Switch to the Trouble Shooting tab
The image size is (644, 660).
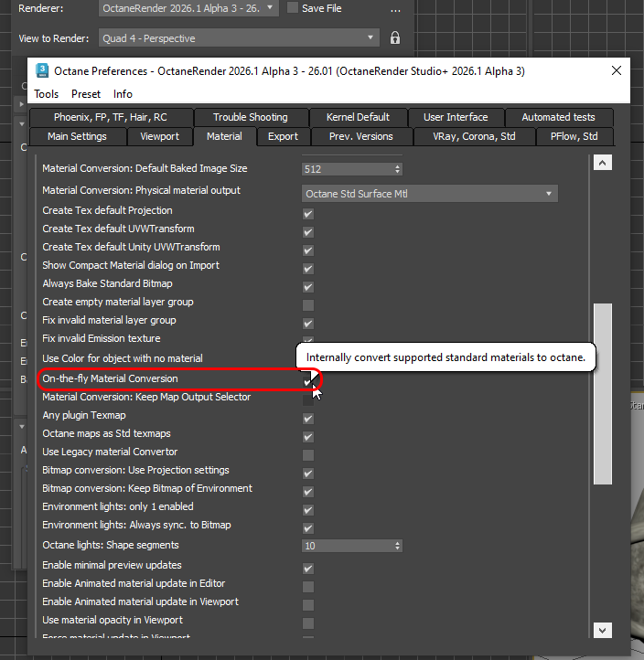click(x=251, y=117)
